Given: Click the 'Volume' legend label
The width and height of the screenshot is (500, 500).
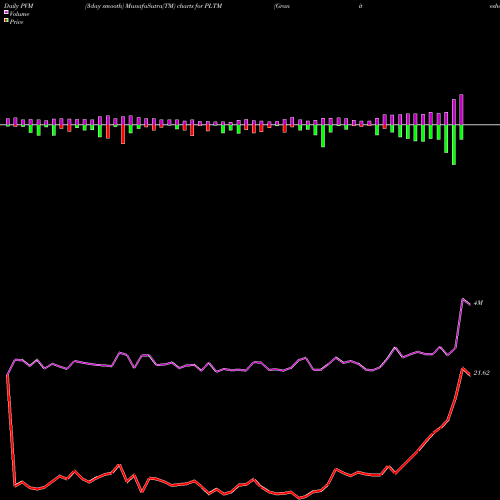Looking at the screenshot, I should (19, 14).
